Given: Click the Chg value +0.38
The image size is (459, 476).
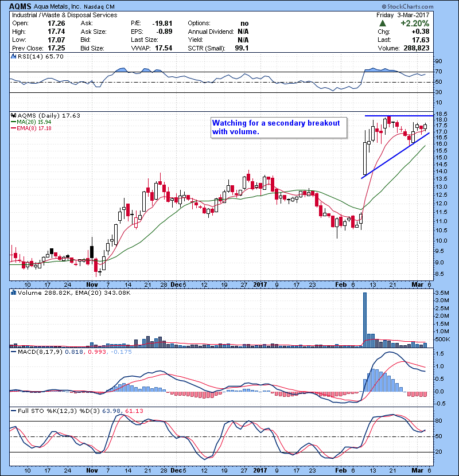Looking at the screenshot, I should click(421, 32).
